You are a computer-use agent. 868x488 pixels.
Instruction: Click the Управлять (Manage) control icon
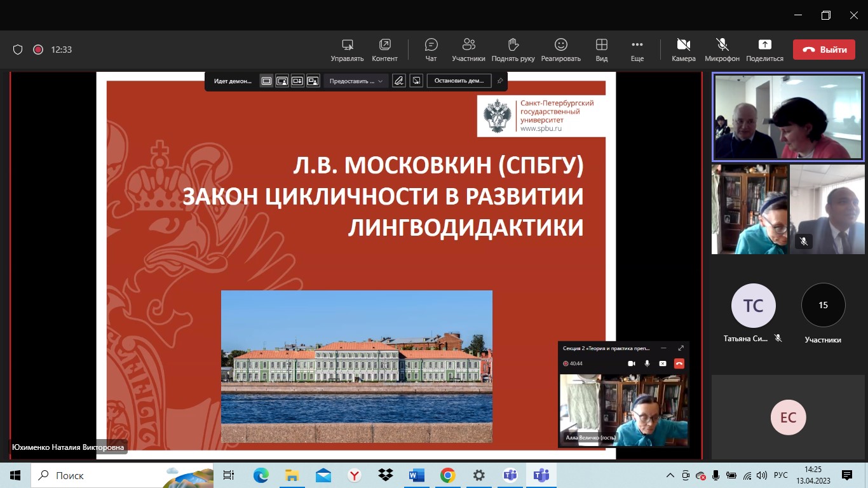347,45
